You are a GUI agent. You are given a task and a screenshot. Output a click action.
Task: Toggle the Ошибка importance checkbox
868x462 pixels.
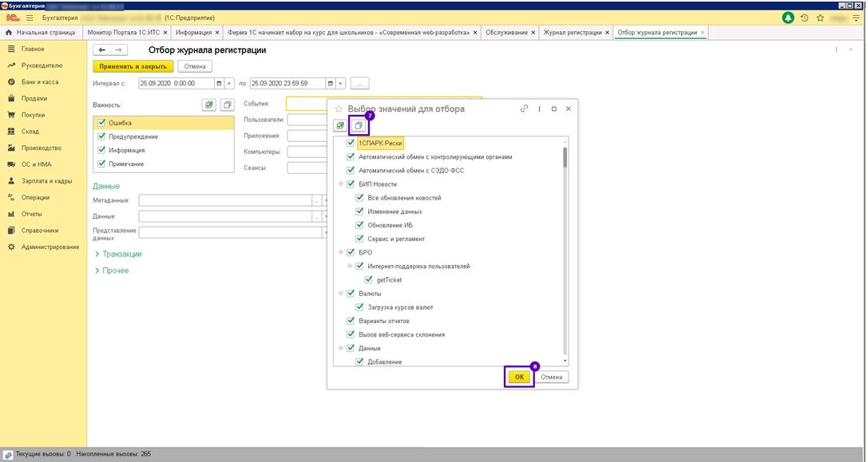[101, 123]
